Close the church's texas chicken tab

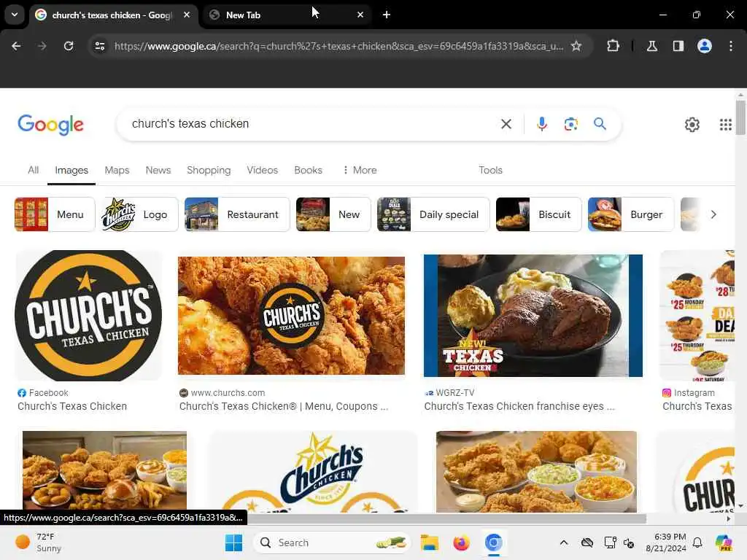(x=187, y=15)
